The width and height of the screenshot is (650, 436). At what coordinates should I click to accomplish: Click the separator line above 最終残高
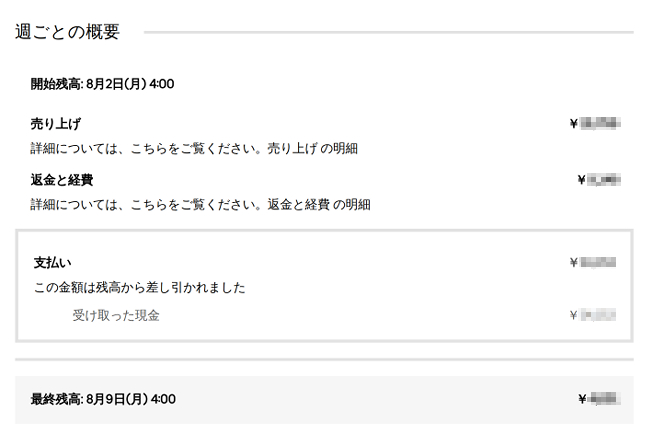coord(324,359)
